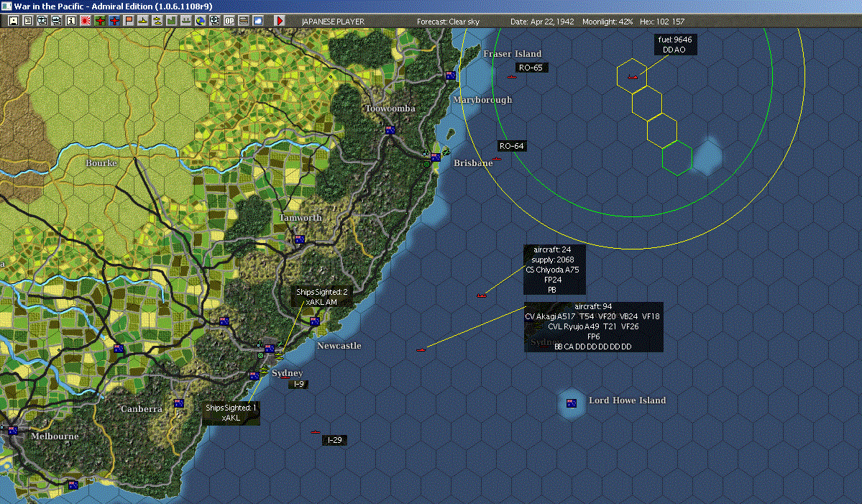Click the Tamworth base flag

[300, 239]
